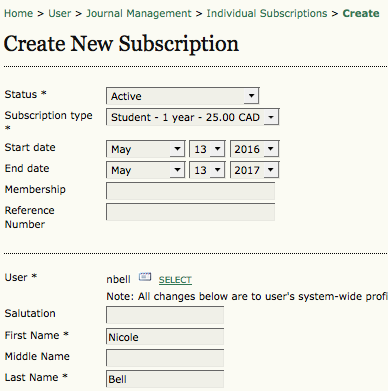Click the email envelope icon beside nbell

pyautogui.click(x=145, y=277)
